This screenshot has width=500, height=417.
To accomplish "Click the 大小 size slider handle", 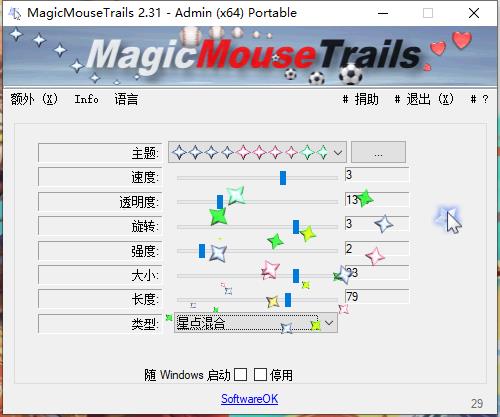I will (x=296, y=276).
